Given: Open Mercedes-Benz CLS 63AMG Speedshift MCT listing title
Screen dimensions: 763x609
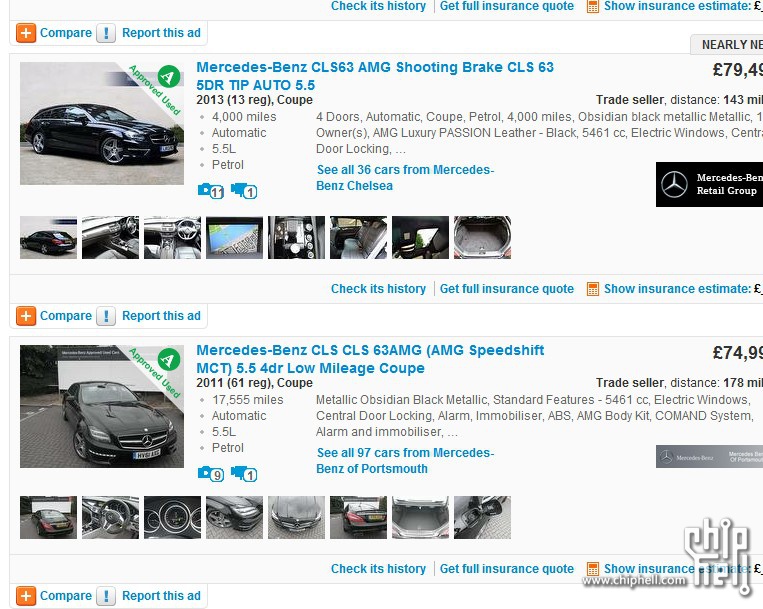Looking at the screenshot, I should click(370, 359).
